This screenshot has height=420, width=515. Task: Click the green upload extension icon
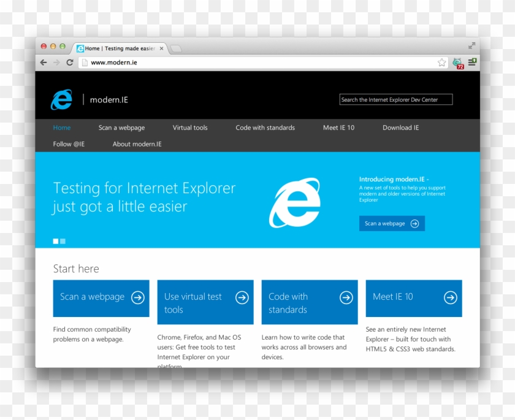coord(471,62)
